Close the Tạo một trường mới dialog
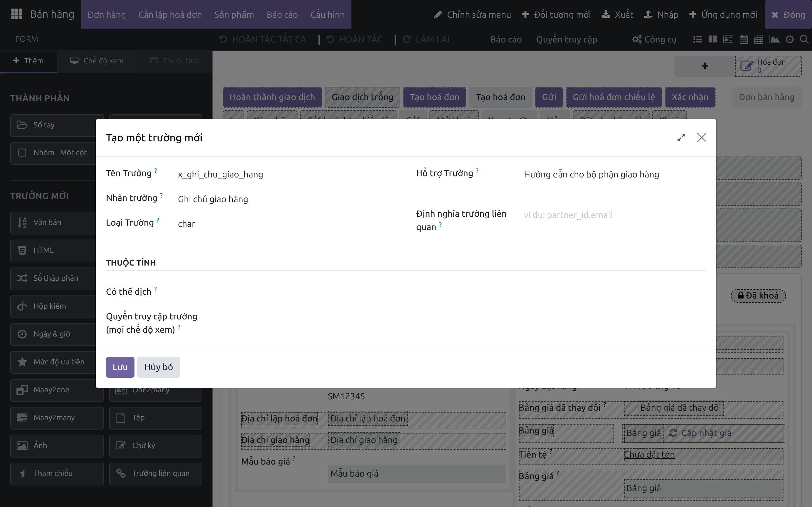 point(701,138)
